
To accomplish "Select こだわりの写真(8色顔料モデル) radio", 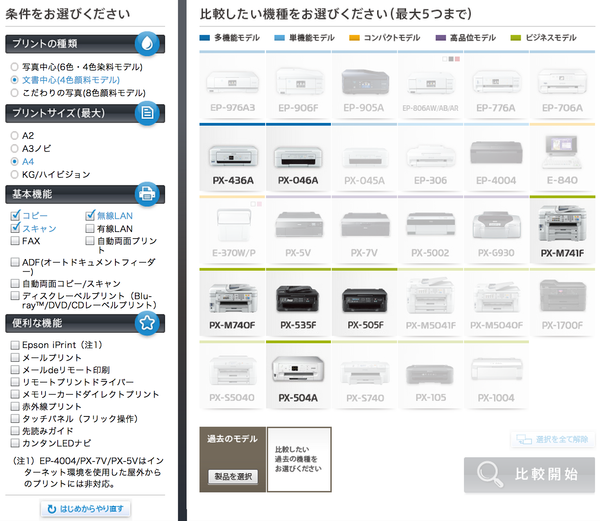I will pos(14,93).
